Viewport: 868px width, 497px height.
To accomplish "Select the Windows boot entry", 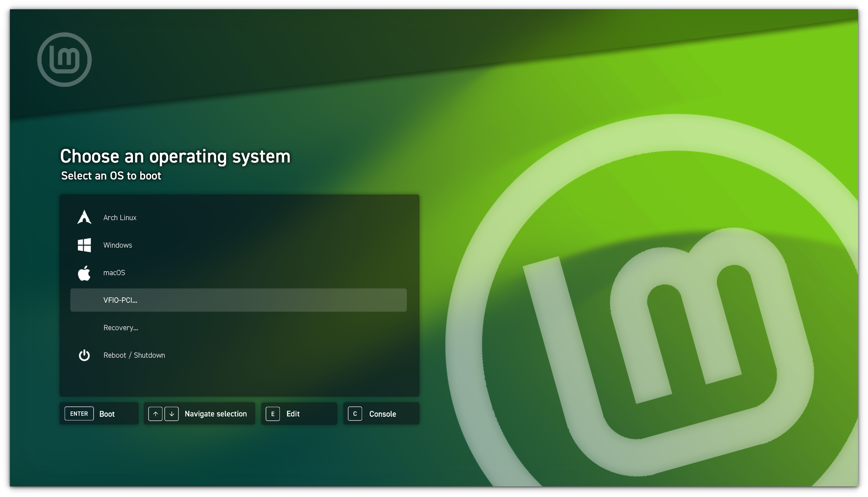I will (x=238, y=245).
